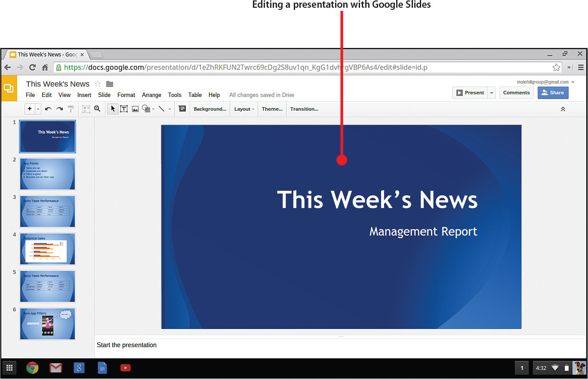
Task: Go to the browser home page
Action: [x=45, y=68]
